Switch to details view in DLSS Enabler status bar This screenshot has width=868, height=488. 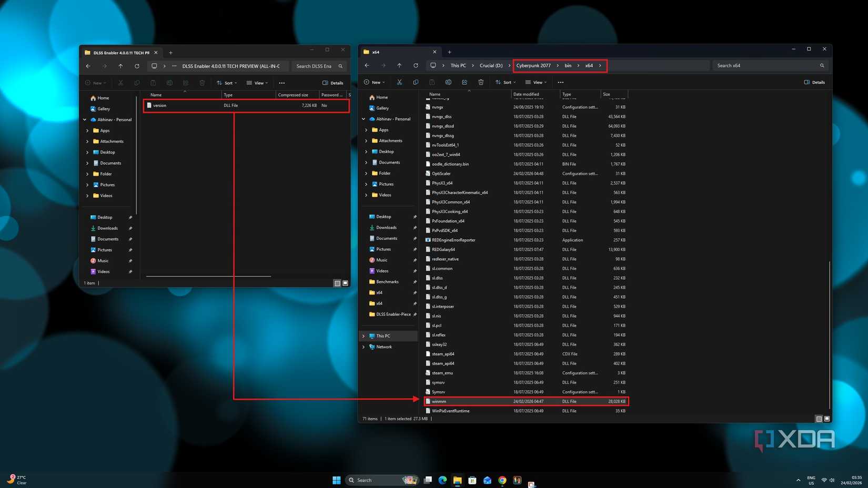tap(337, 283)
